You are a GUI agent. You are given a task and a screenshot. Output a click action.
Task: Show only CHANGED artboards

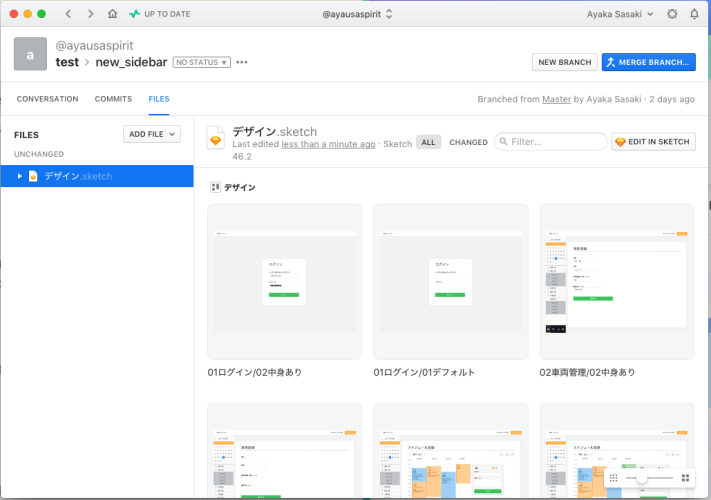point(468,142)
